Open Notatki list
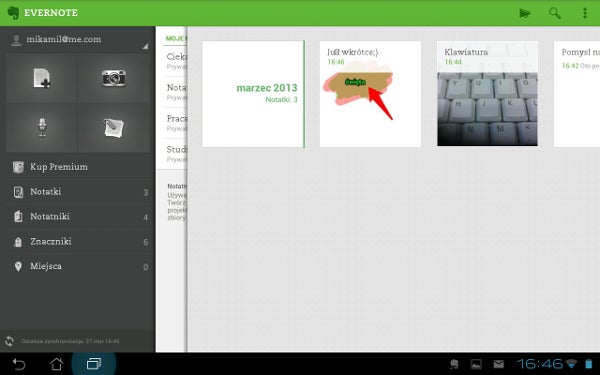This screenshot has width=600, height=375. point(78,192)
